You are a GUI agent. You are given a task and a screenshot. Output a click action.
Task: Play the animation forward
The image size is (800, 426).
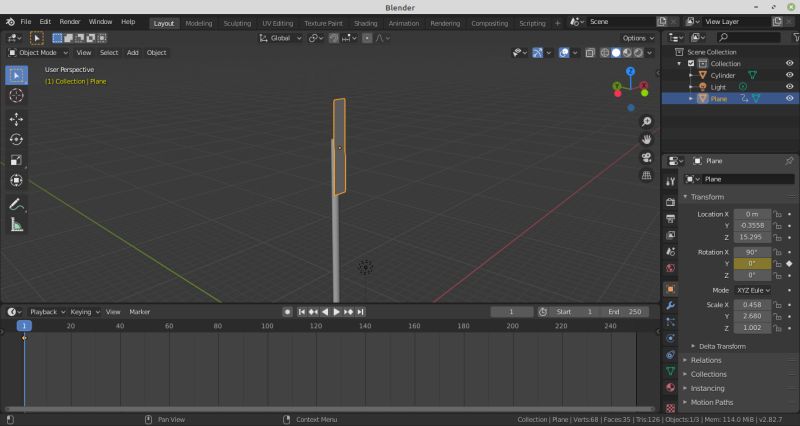click(337, 312)
